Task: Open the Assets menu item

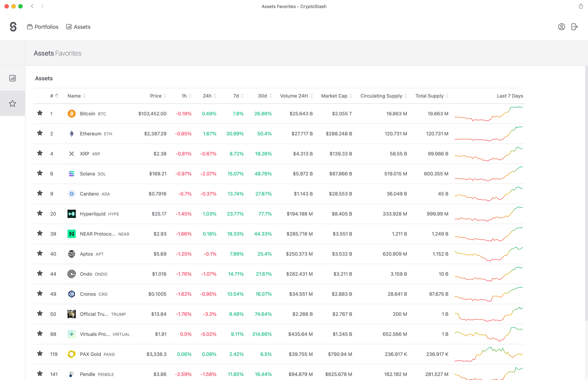Action: (x=78, y=27)
